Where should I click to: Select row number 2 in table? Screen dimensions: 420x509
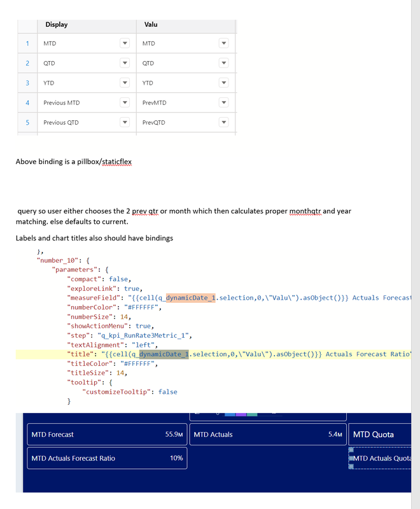coord(27,63)
